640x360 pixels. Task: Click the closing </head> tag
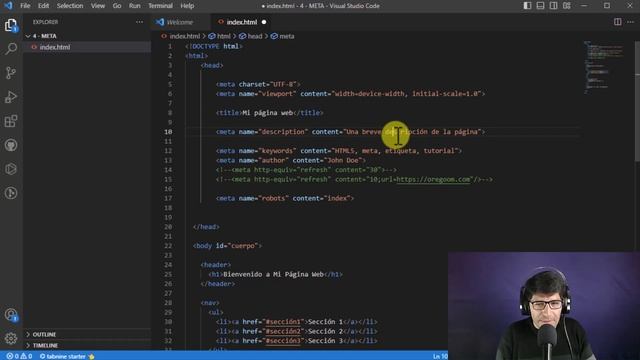(206, 227)
